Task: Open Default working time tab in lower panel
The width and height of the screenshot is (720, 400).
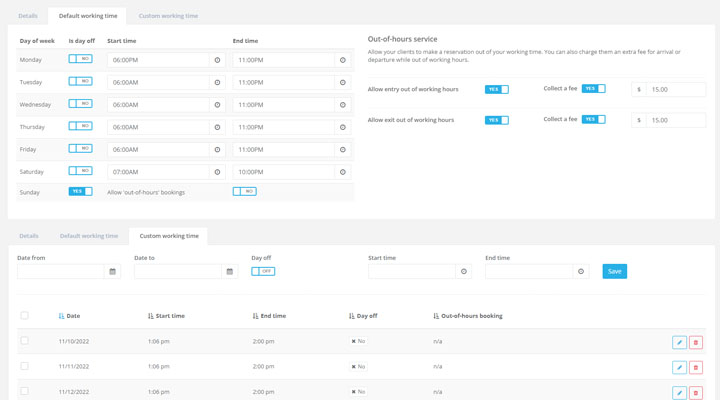Action: click(89, 236)
